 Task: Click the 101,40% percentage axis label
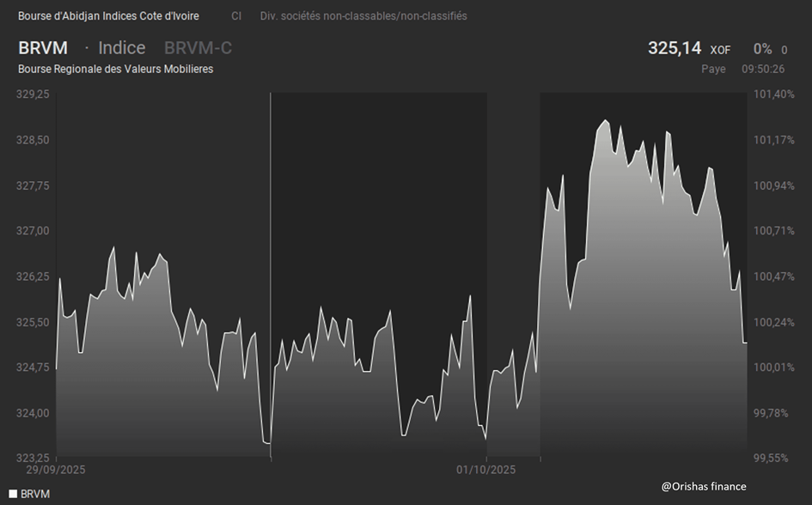774,94
